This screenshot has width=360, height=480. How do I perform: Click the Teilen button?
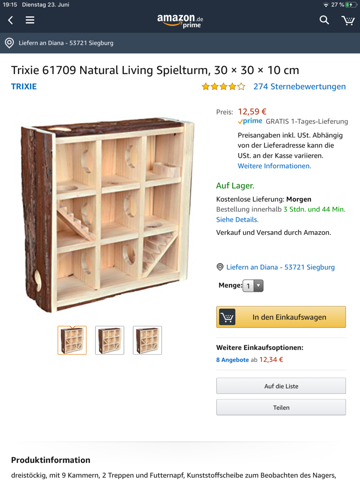pyautogui.click(x=281, y=407)
